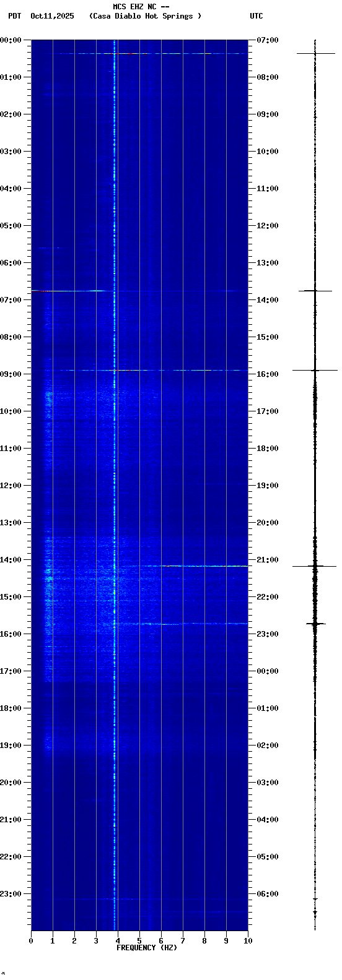Click the PDT time label 01:00
Screen dimensions: 342x980
(x=11, y=77)
